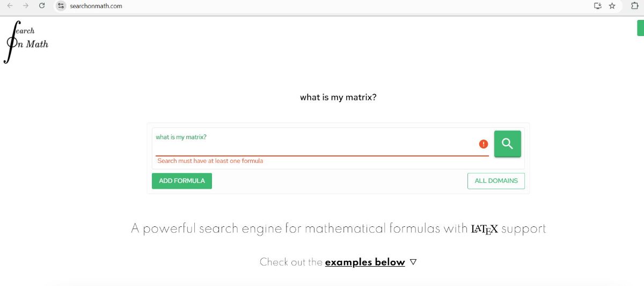View site information icon beside the URL

click(x=61, y=6)
